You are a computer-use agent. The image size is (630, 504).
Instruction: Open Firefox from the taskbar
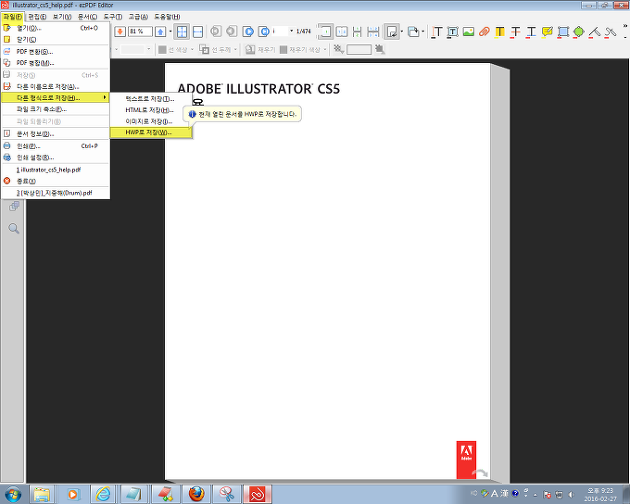pyautogui.click(x=196, y=494)
